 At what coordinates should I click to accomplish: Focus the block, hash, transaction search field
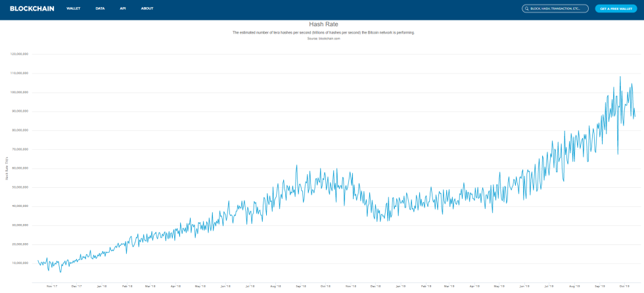click(557, 9)
